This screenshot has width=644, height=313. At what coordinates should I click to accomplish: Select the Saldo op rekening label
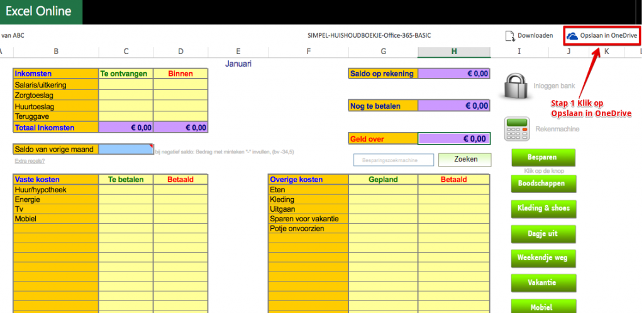pos(383,74)
